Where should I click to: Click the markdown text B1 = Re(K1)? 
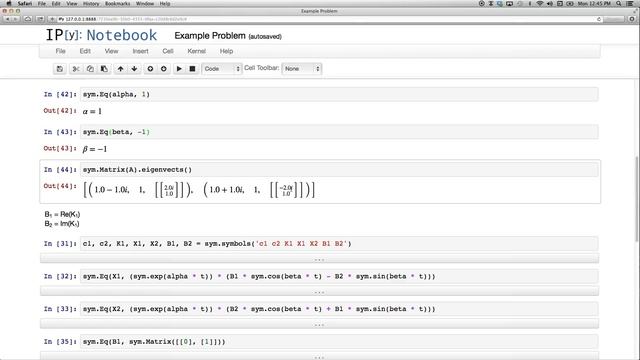pyautogui.click(x=62, y=214)
